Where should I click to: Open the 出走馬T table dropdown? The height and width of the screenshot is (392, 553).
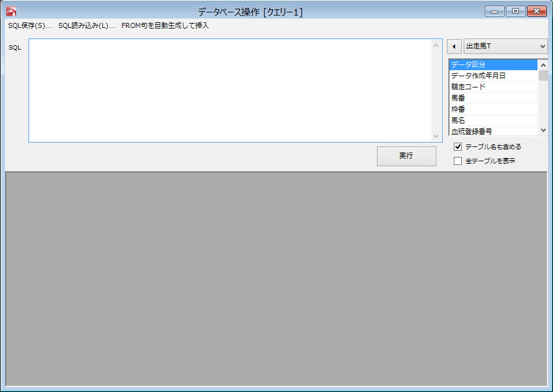pos(505,47)
